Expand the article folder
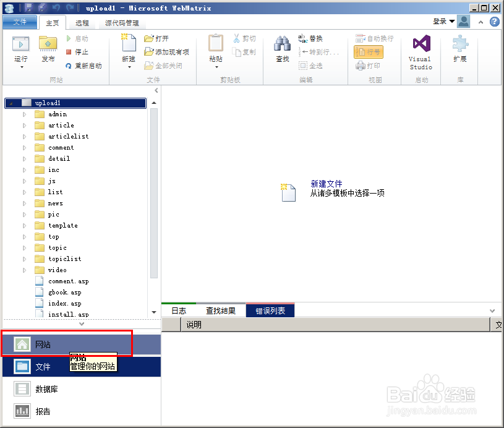Image resolution: width=504 pixels, height=428 pixels. [x=25, y=126]
